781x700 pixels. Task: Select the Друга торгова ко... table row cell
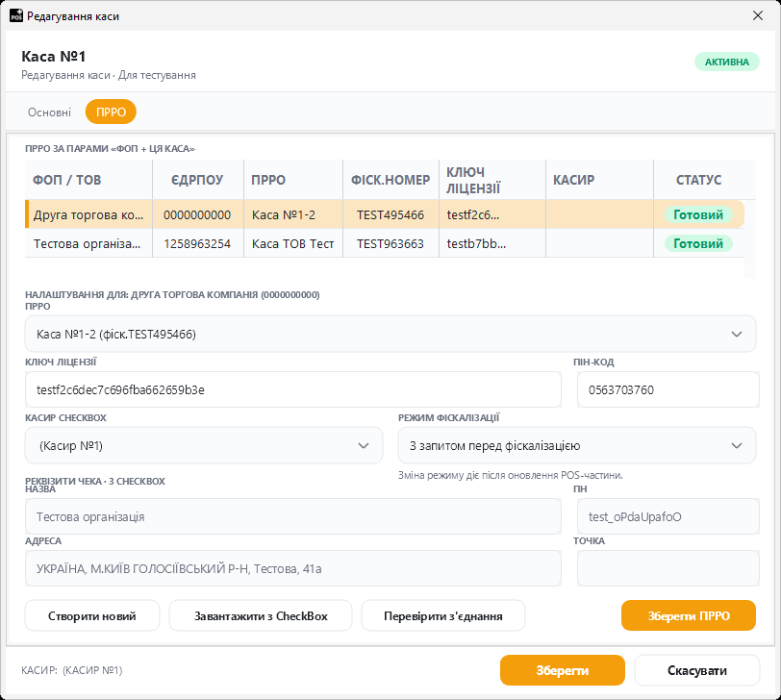[x=88, y=215]
